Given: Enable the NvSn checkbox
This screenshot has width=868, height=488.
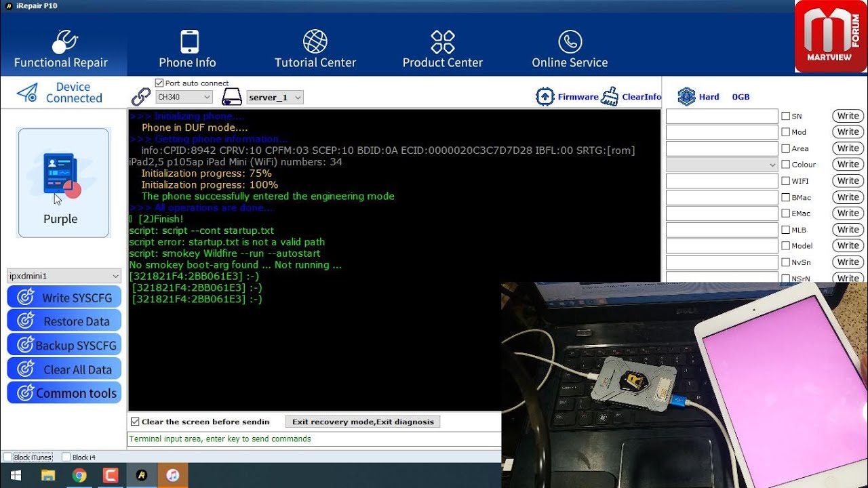Looking at the screenshot, I should point(785,262).
